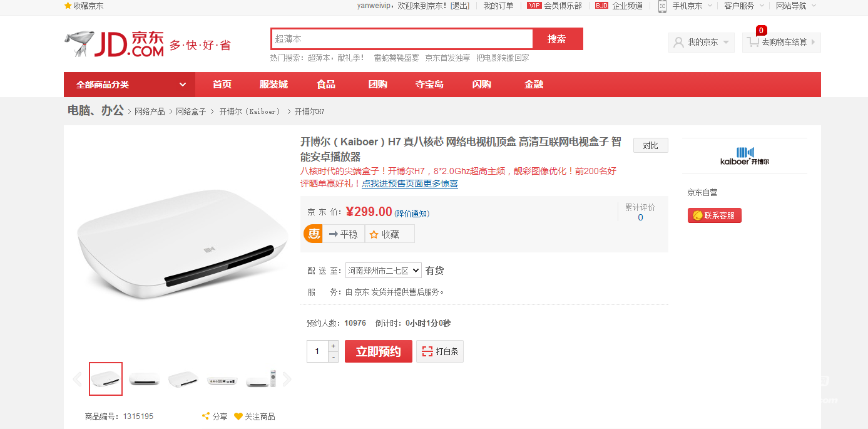Expand the 客户服务 dropdown

(x=744, y=6)
